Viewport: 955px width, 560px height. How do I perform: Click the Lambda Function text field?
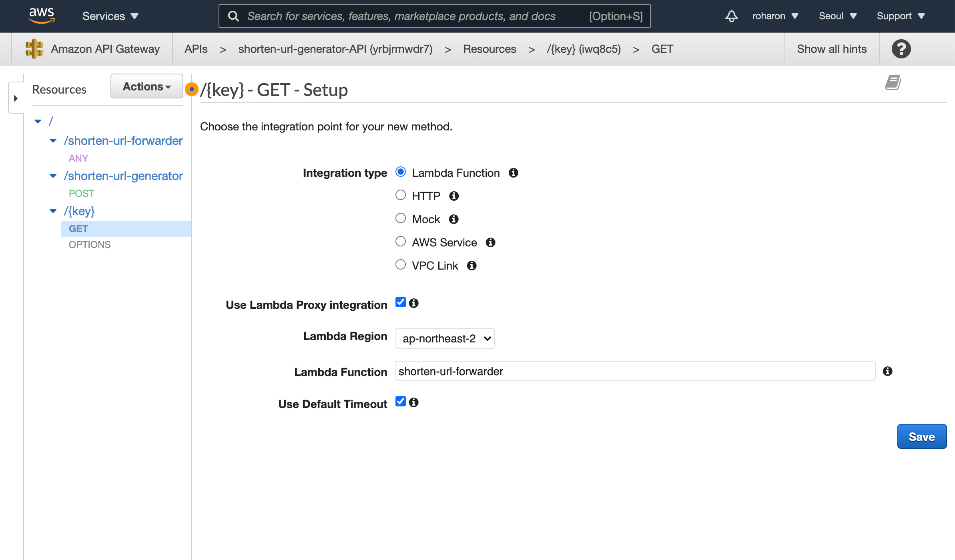[635, 371]
